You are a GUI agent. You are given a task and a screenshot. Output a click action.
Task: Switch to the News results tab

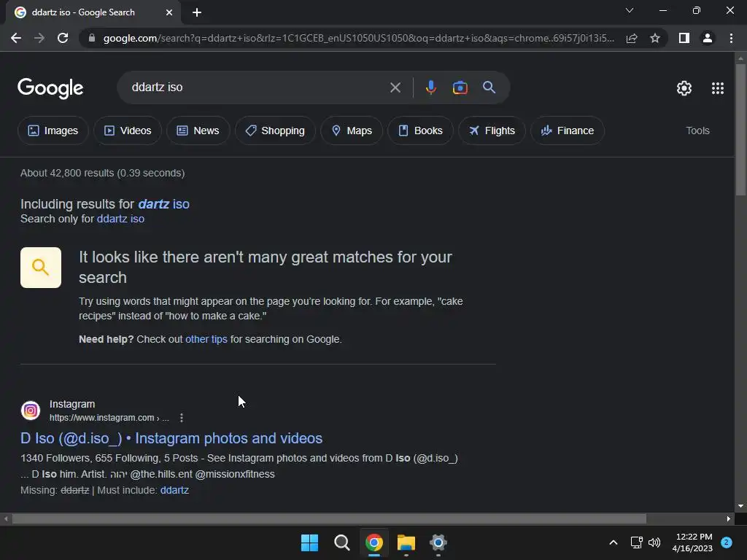click(198, 131)
